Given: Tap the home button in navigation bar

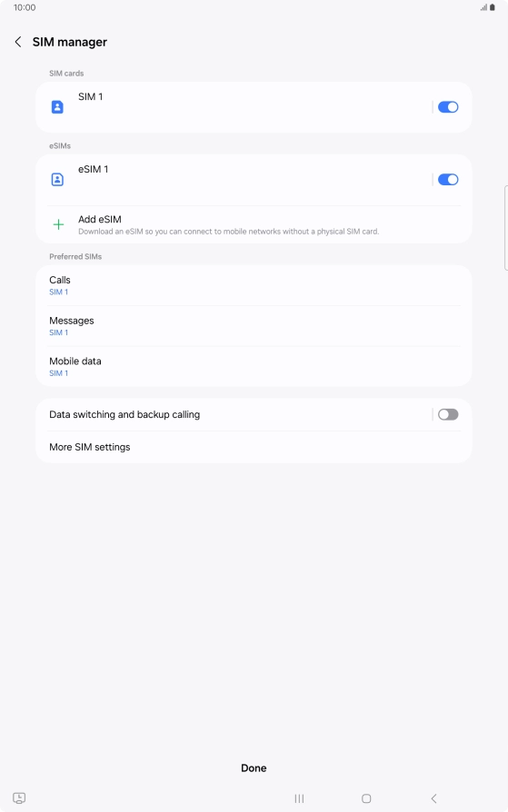Looking at the screenshot, I should (366, 798).
